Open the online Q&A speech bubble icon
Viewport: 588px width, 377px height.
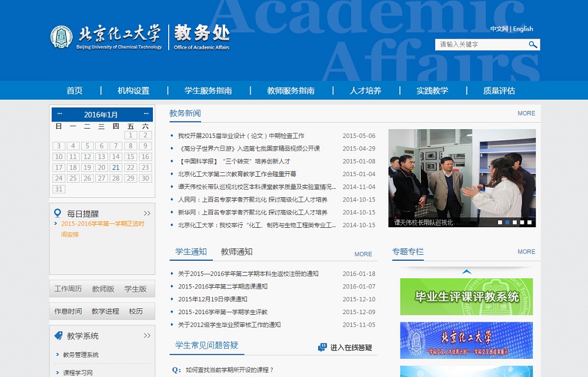[322, 348]
